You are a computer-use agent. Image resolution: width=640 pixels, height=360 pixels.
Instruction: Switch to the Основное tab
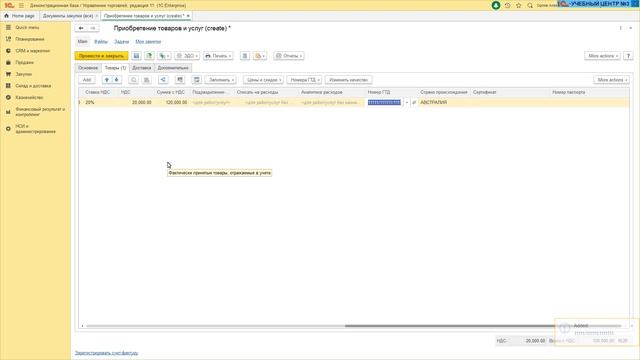pyautogui.click(x=88, y=68)
